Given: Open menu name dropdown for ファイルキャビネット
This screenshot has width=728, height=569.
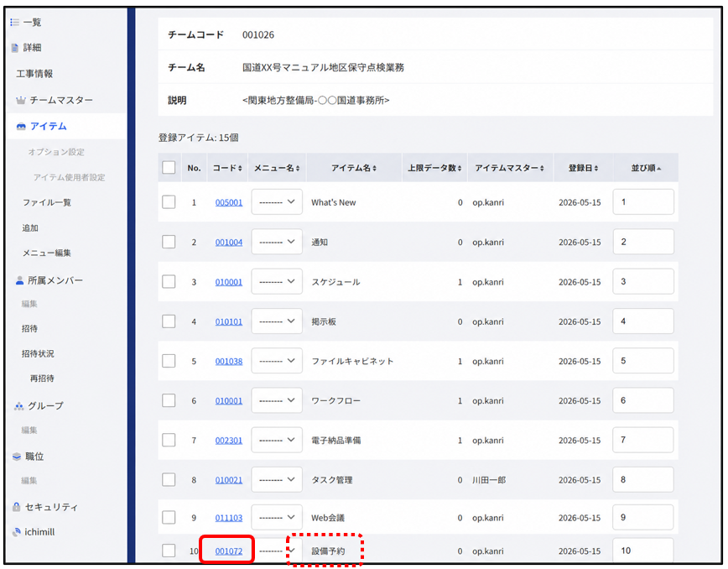Looking at the screenshot, I should click(277, 360).
